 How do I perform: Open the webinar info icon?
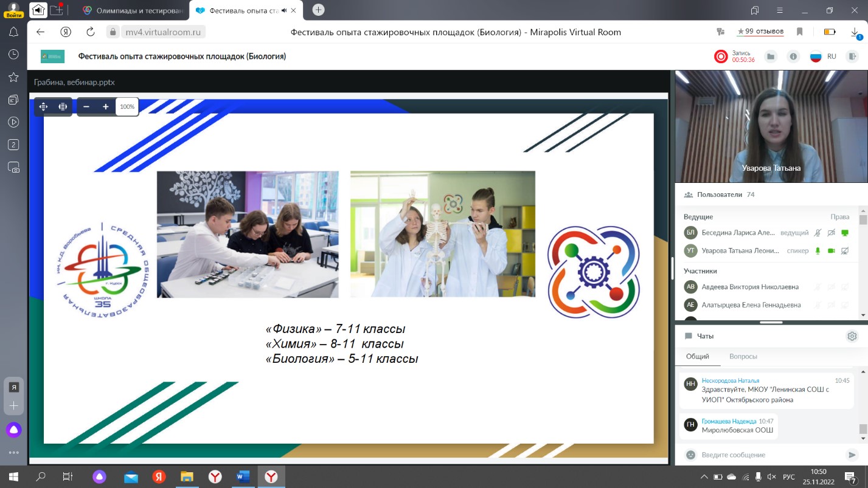[x=793, y=57]
